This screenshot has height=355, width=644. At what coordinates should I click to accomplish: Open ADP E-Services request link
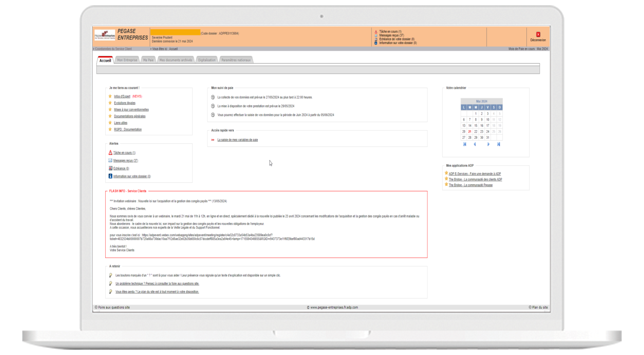(x=474, y=174)
